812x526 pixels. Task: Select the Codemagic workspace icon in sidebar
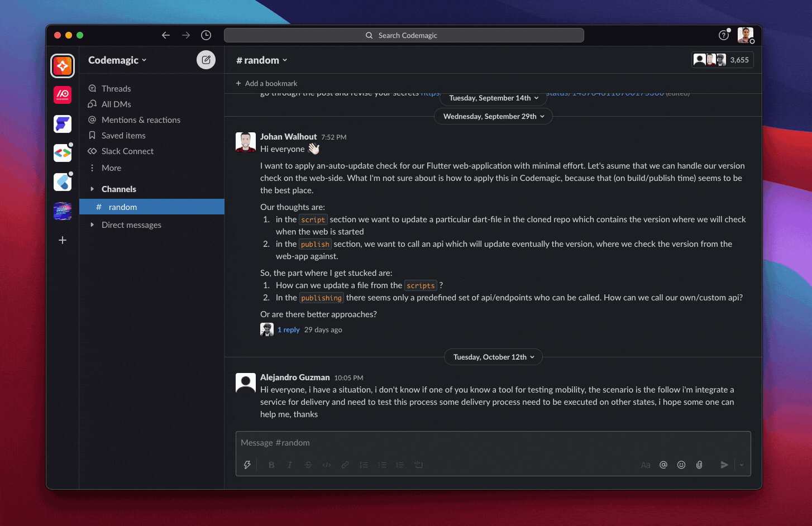click(63, 66)
